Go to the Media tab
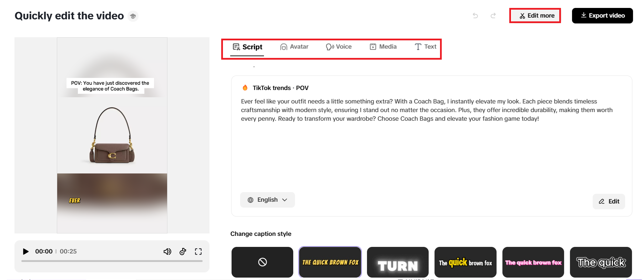The width and height of the screenshot is (644, 280). [383, 47]
